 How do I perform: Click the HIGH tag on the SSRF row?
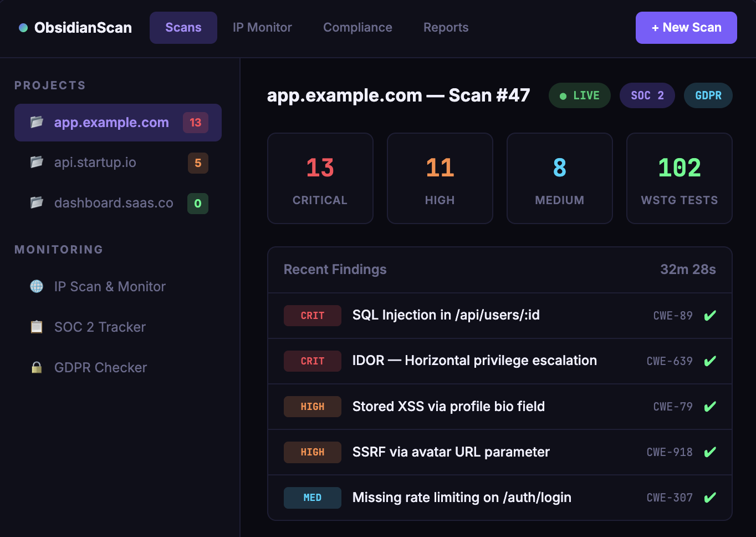pos(313,452)
